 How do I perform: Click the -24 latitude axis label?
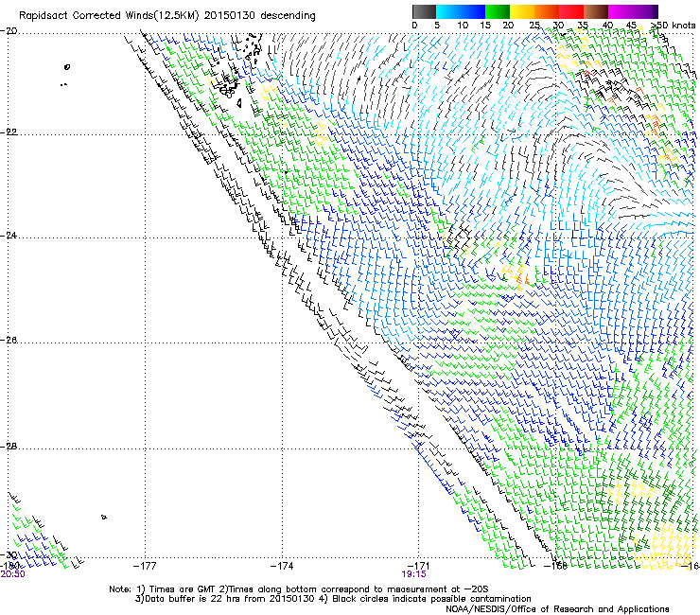[9, 236]
